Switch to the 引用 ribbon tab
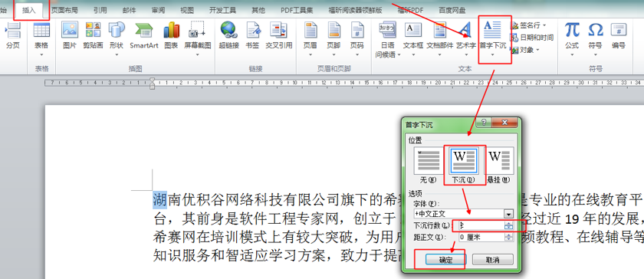644x279 pixels. 100,10
